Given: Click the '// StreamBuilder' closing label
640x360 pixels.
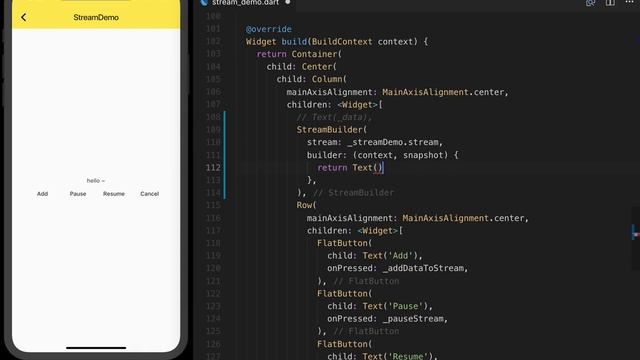Looking at the screenshot, I should click(x=353, y=193).
